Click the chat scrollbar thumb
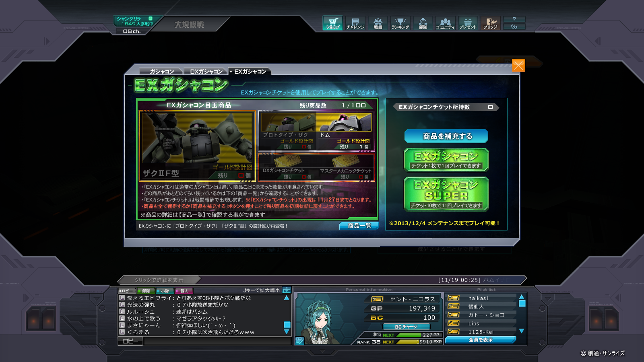This screenshot has width=644, height=362. [x=287, y=325]
